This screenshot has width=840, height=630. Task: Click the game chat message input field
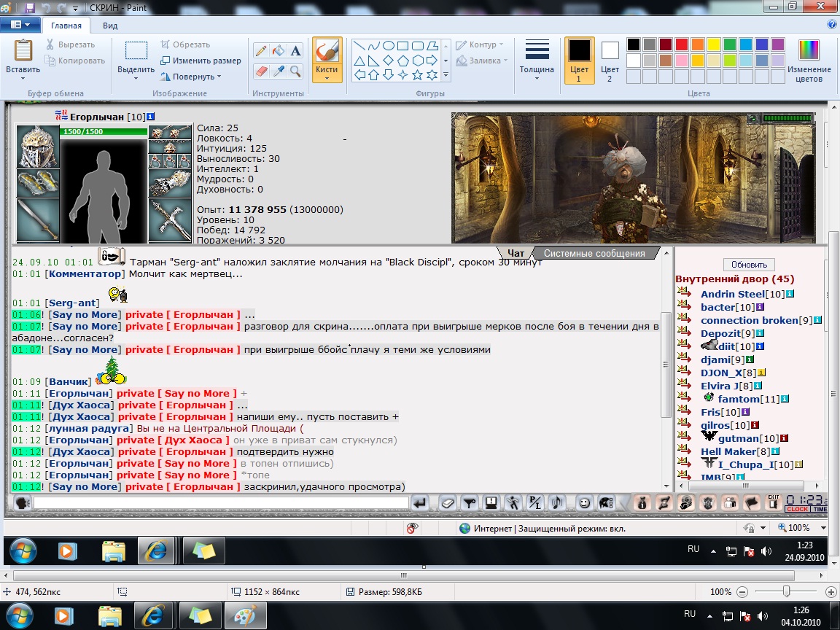coord(221,502)
